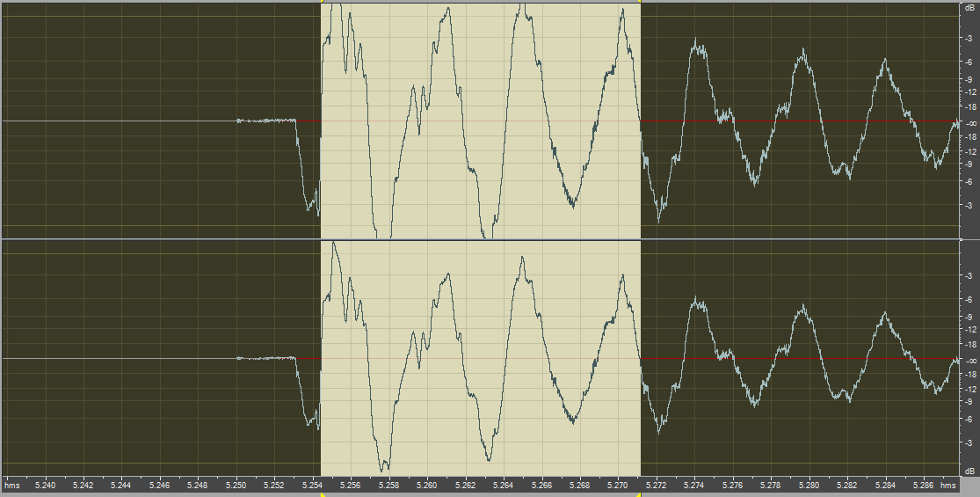This screenshot has width=980, height=497.
Task: Select the bottom selection end triangle below the ruler
Action: point(641,494)
